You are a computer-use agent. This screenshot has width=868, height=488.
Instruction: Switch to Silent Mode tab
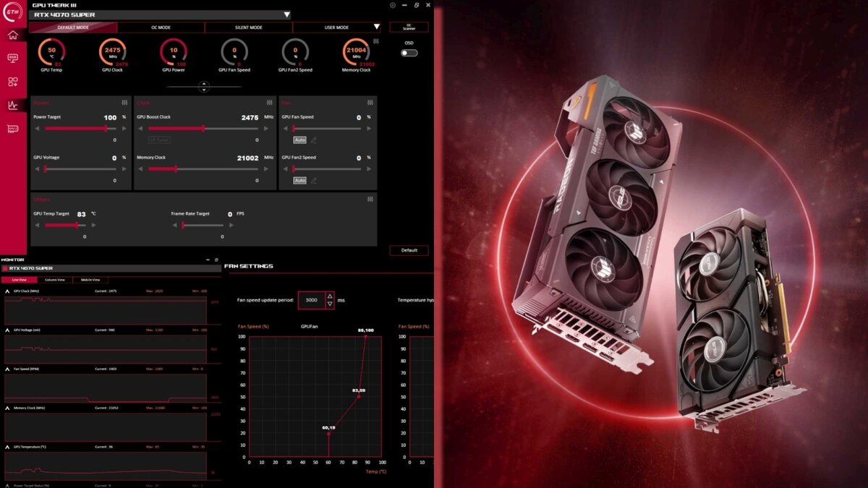point(248,27)
